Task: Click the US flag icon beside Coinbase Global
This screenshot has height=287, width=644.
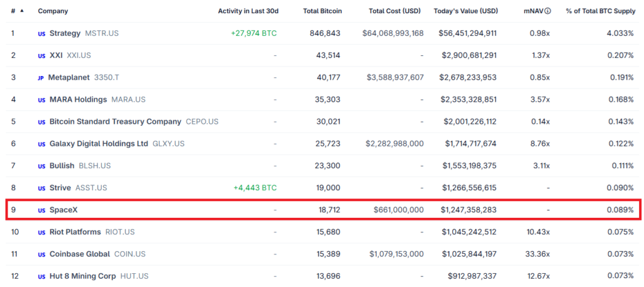Action: pyautogui.click(x=42, y=254)
